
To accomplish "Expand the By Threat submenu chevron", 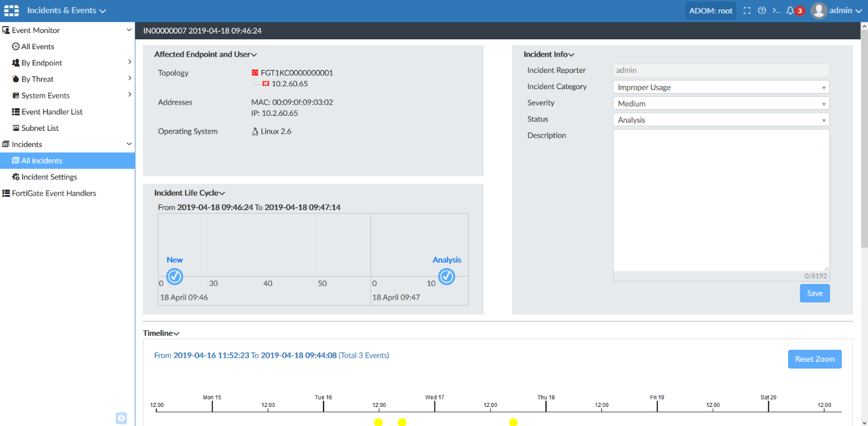I will [x=130, y=78].
